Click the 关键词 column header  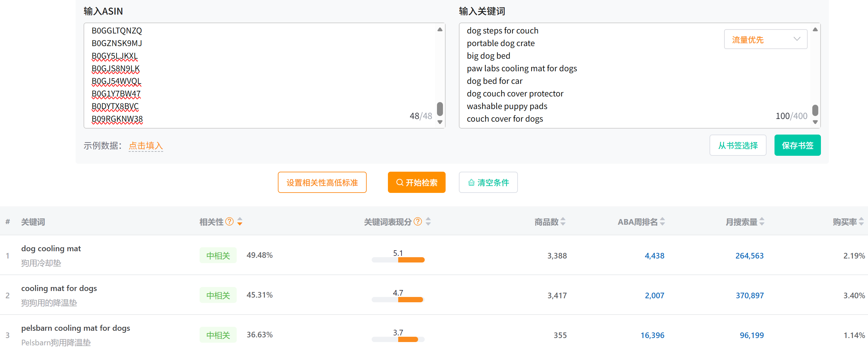pos(33,222)
